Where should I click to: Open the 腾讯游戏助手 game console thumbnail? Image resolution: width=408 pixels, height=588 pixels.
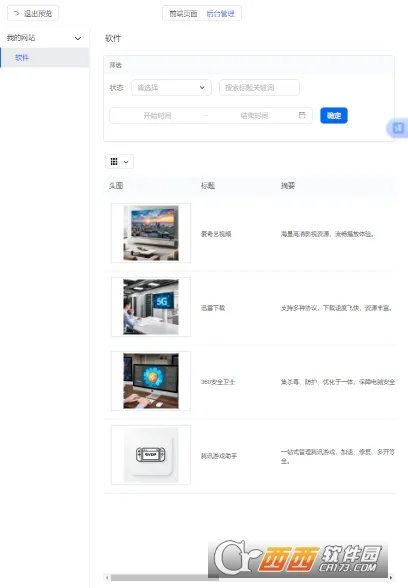point(151,455)
